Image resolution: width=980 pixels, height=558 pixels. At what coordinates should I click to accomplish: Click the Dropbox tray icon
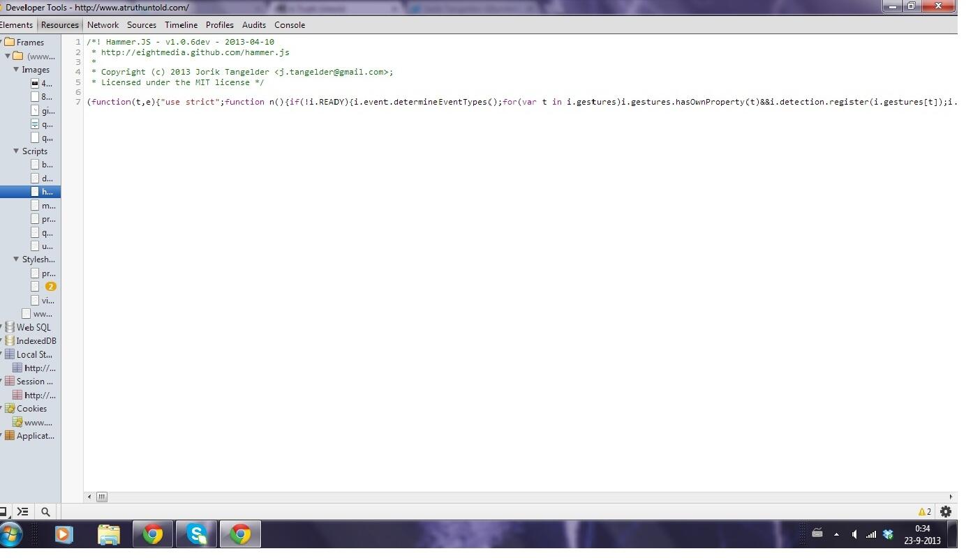point(888,534)
